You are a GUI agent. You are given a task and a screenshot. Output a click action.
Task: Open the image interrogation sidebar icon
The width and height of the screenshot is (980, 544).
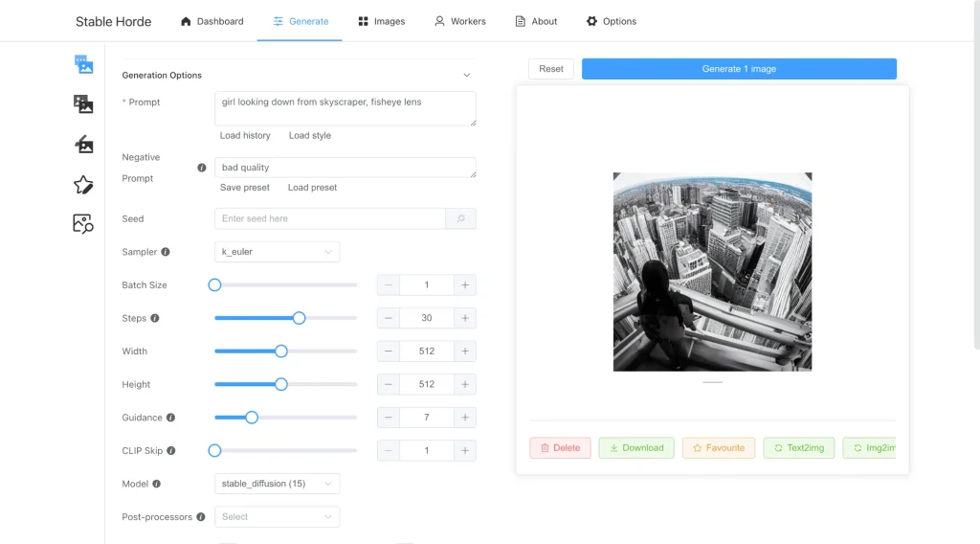tap(83, 224)
